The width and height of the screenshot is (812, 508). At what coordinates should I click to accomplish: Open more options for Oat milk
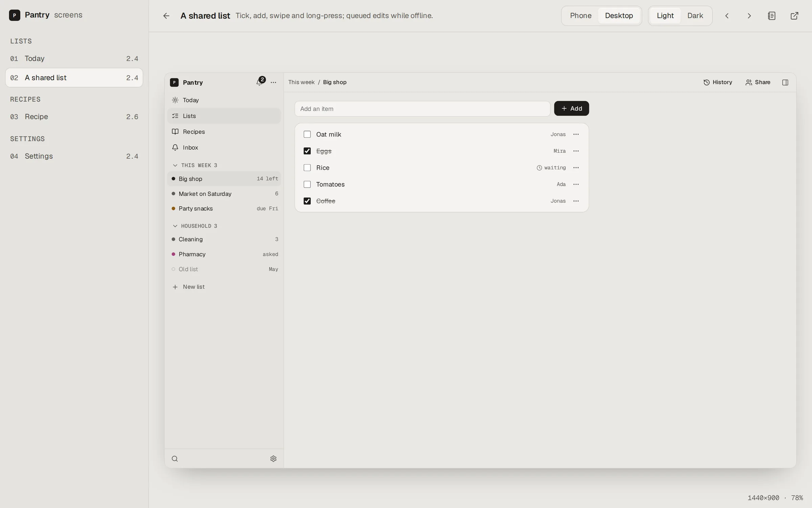pos(576,134)
